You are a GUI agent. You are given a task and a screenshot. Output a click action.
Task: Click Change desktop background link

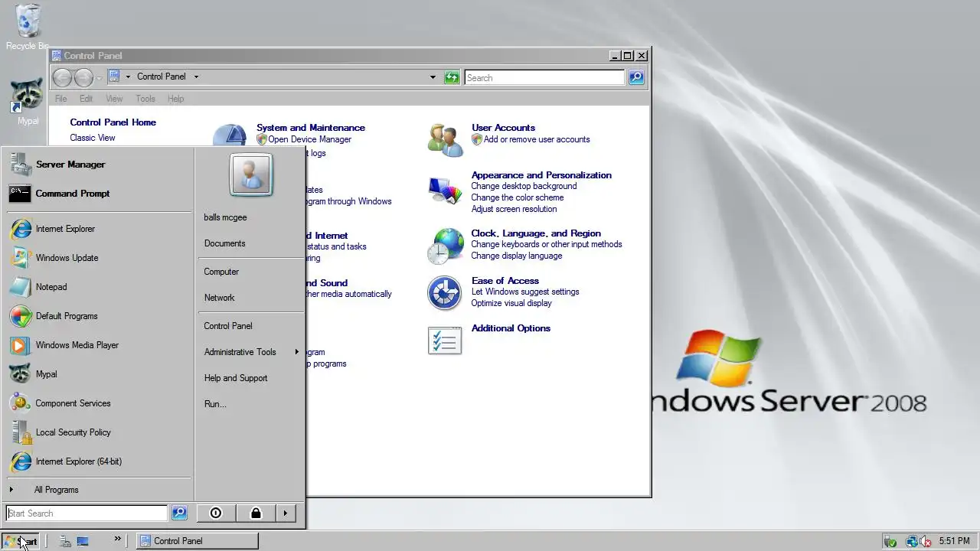coord(524,186)
